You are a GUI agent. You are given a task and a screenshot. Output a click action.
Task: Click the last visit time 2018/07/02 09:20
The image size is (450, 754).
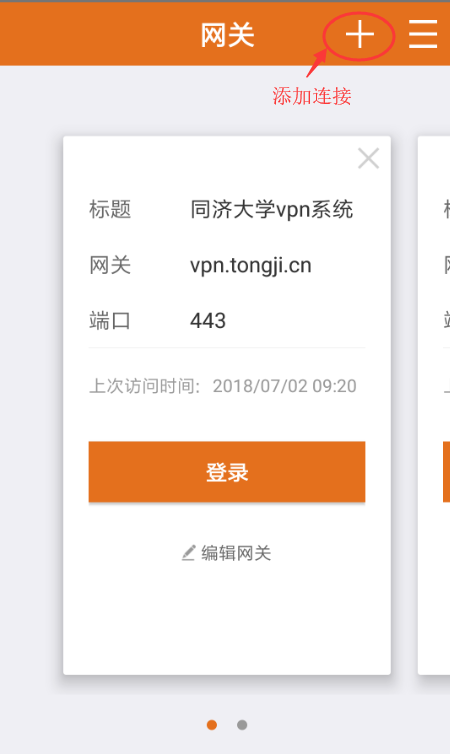pos(285,386)
